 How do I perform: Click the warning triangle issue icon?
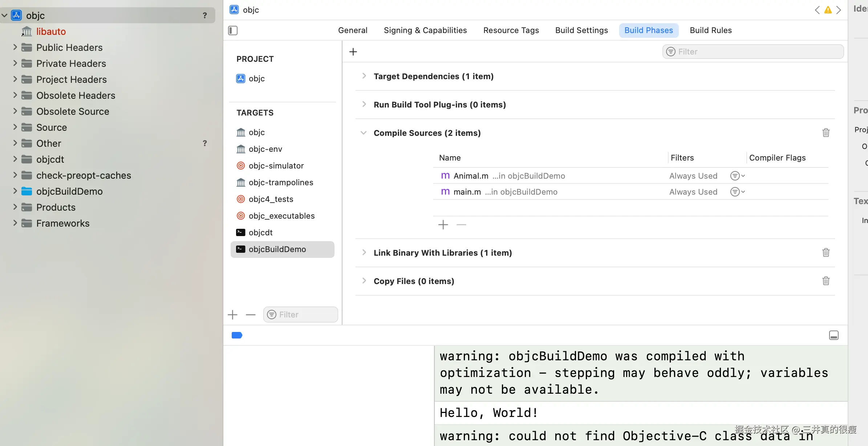pos(828,10)
